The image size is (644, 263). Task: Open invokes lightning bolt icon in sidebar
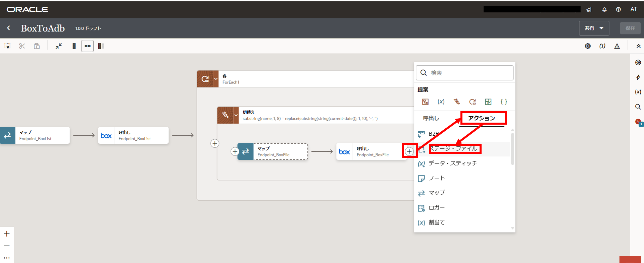pos(638,77)
